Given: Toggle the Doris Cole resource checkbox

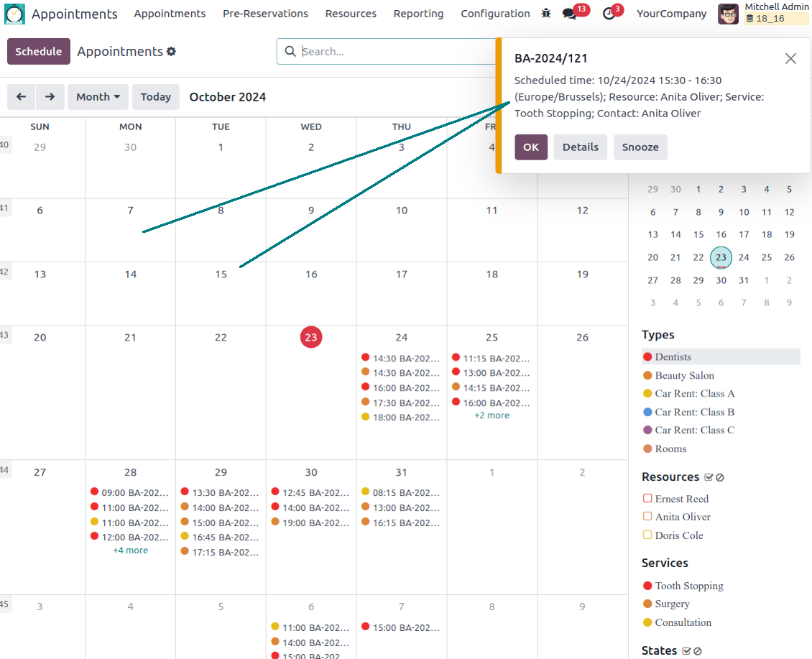Looking at the screenshot, I should pos(647,535).
